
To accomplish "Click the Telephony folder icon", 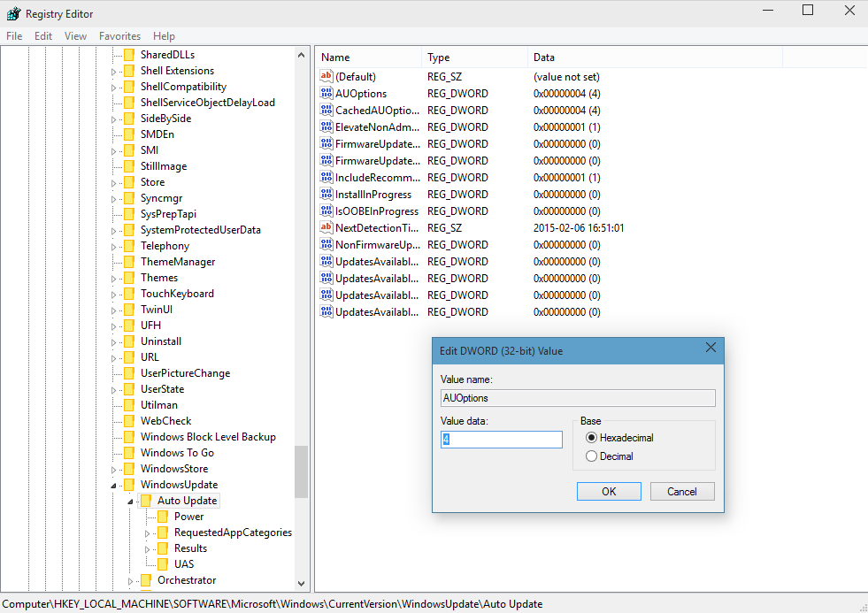I will 129,246.
